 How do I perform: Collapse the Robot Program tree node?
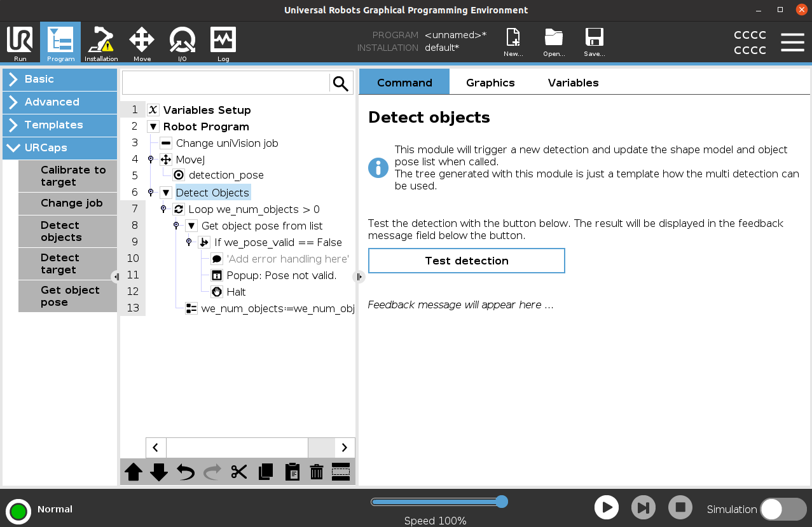point(153,127)
